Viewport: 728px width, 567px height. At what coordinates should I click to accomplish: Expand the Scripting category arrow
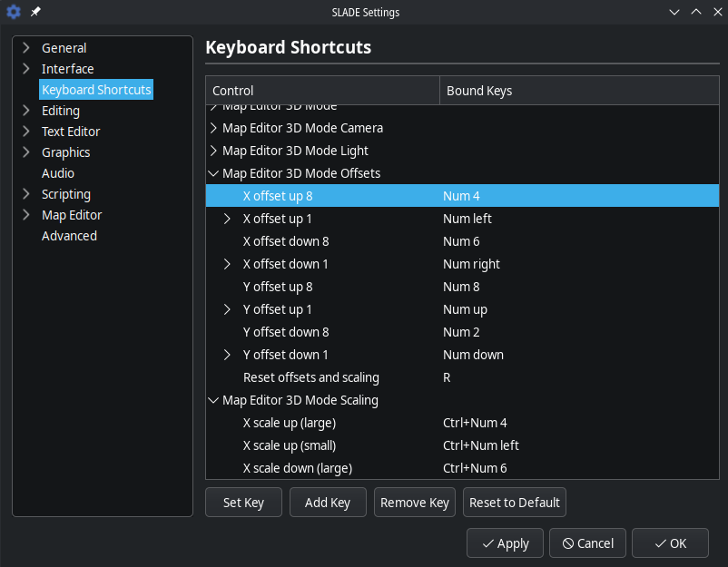click(26, 194)
